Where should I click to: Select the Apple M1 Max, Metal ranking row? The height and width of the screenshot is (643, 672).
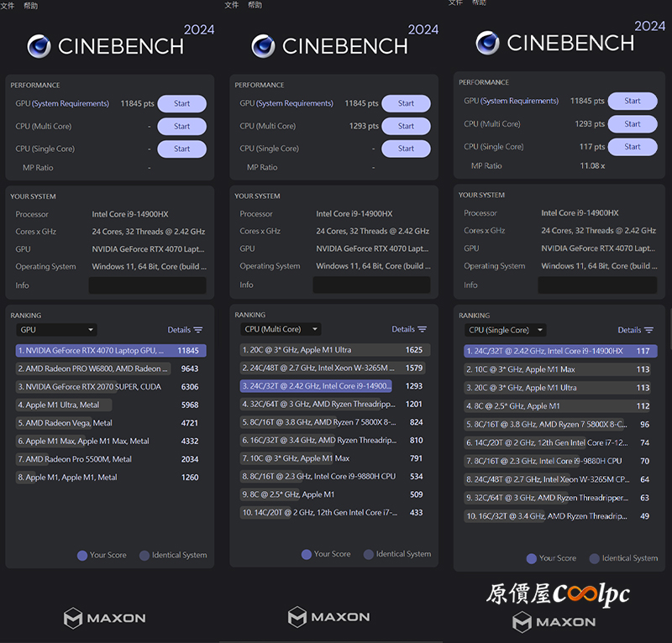[111, 442]
